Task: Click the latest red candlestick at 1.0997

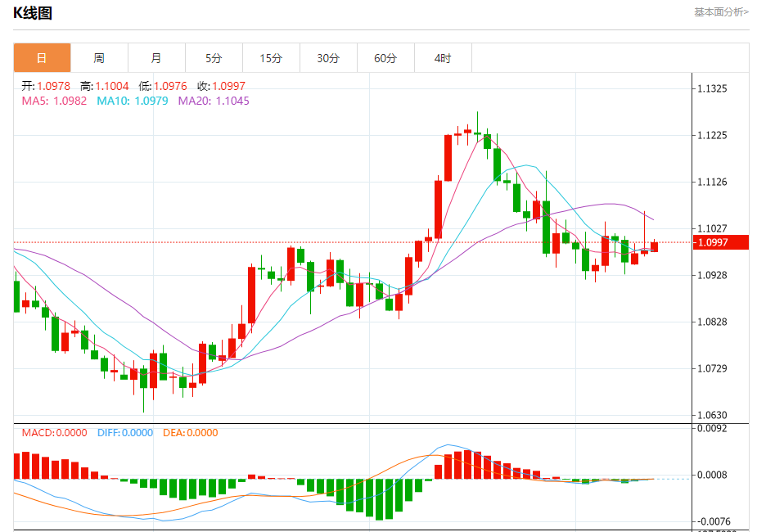Action: click(x=654, y=246)
